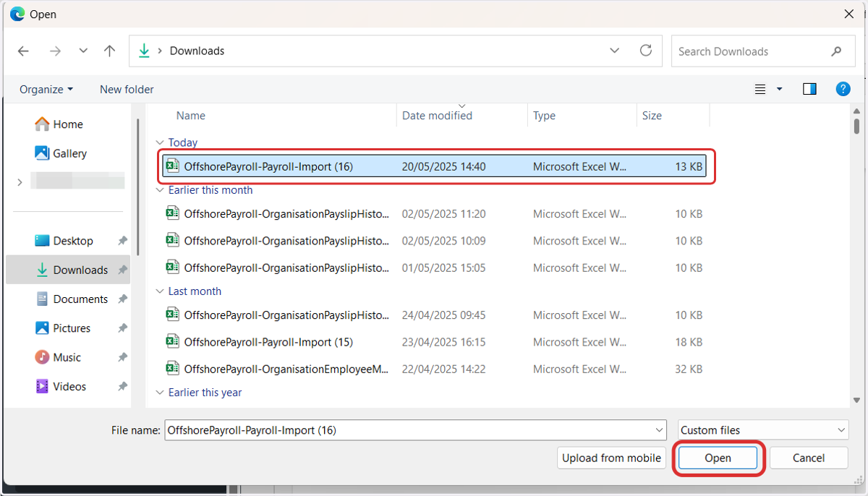
Task: Go up one folder level
Action: pos(109,51)
